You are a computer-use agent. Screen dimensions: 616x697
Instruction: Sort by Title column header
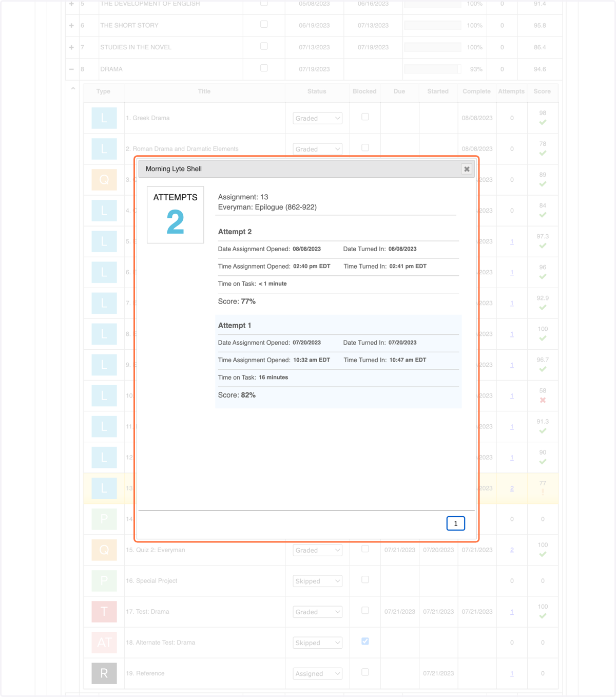click(204, 91)
